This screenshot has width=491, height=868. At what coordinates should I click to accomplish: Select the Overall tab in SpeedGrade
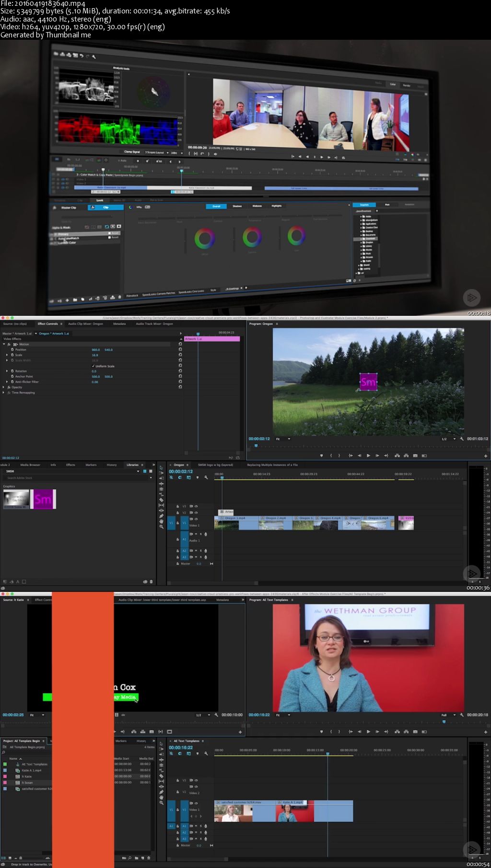[216, 206]
